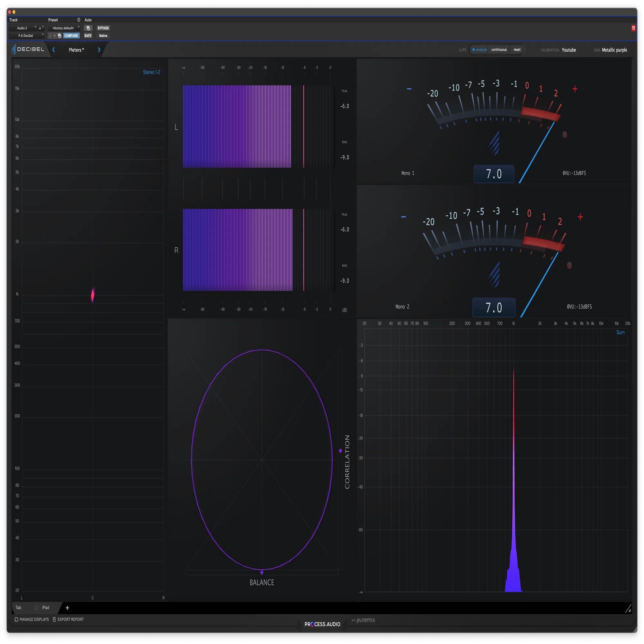The height and width of the screenshot is (644, 644).
Task: Open the factory default preset dropdown
Action: tap(64, 28)
